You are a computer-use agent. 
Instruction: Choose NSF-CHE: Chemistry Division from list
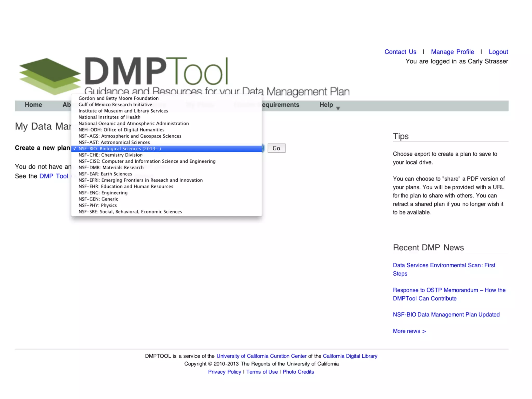(110, 155)
